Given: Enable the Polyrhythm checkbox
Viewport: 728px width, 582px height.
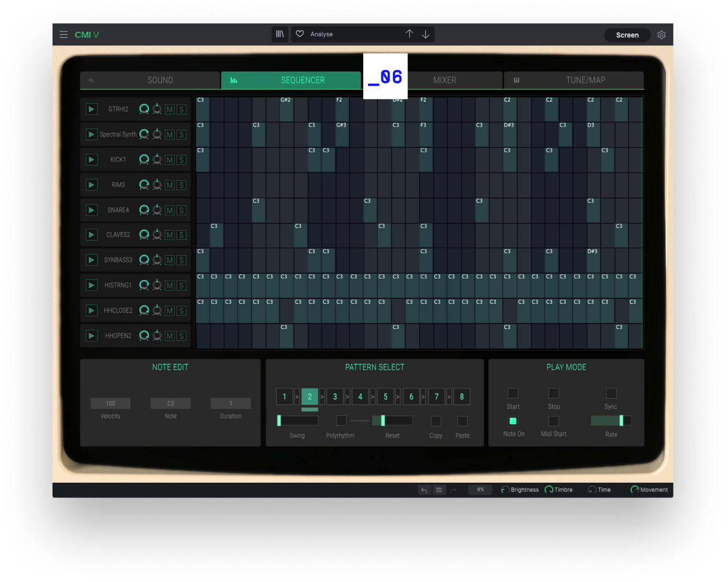Looking at the screenshot, I should point(341,420).
